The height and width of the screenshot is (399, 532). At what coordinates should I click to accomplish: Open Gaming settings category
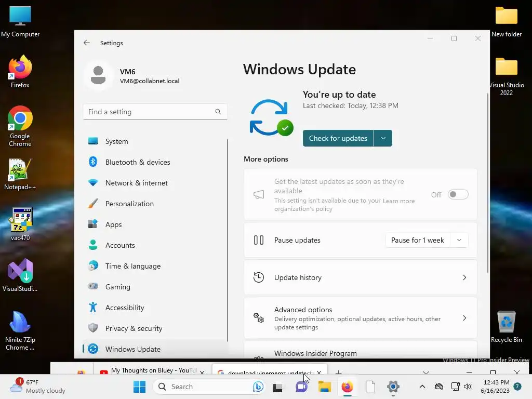155,287
